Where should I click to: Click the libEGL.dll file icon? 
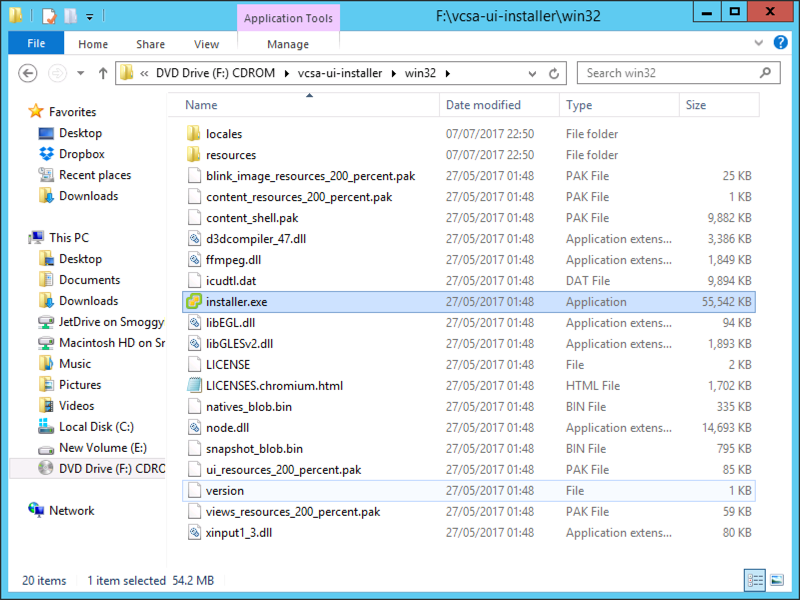click(194, 322)
